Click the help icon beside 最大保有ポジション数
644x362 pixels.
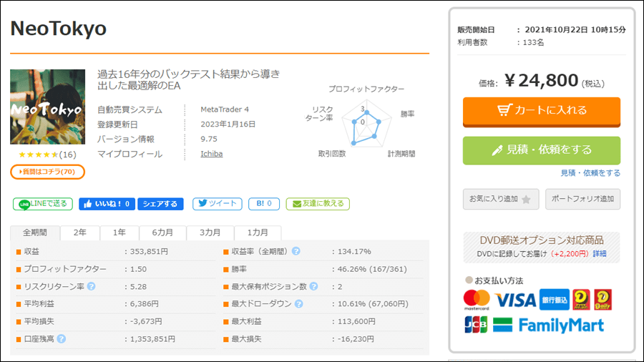[314, 286]
